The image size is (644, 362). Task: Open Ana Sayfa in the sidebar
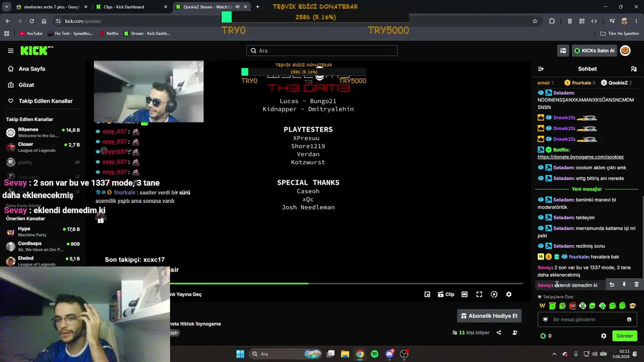32,69
